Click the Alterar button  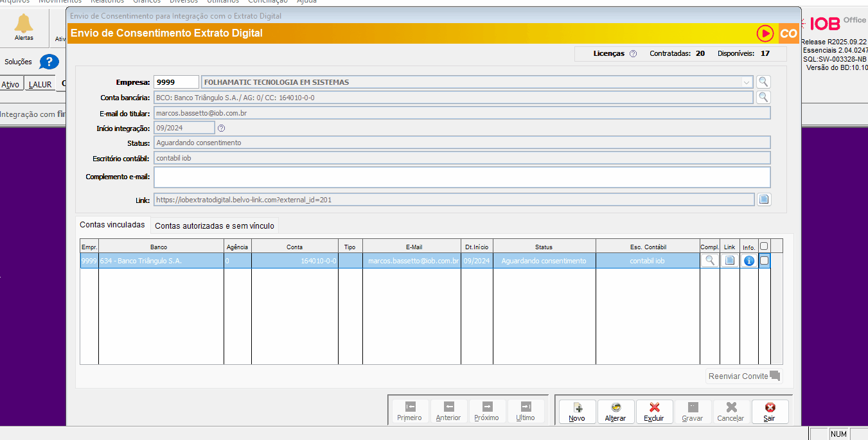click(616, 412)
